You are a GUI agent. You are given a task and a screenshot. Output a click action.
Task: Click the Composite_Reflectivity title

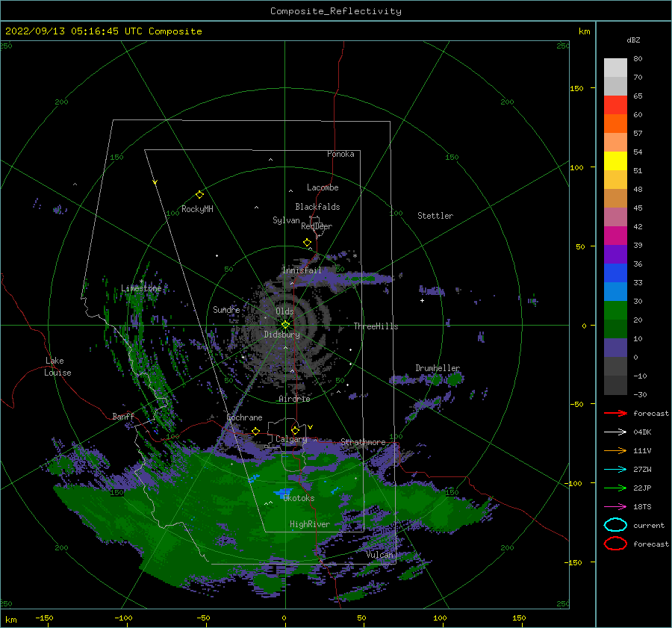coord(336,11)
